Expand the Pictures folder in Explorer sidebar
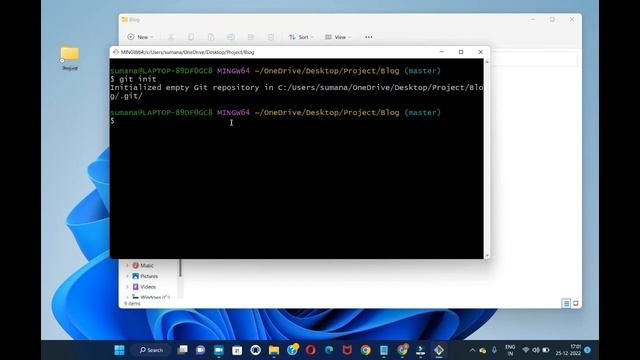The width and height of the screenshot is (640, 360). [127, 276]
